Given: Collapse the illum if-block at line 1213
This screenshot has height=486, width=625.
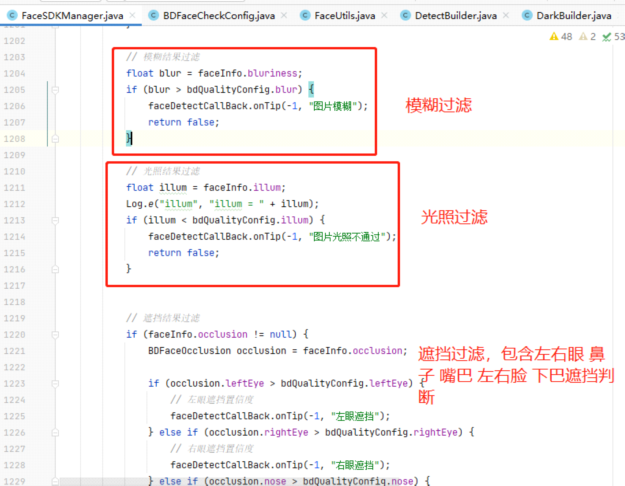Looking at the screenshot, I should tap(55, 220).
